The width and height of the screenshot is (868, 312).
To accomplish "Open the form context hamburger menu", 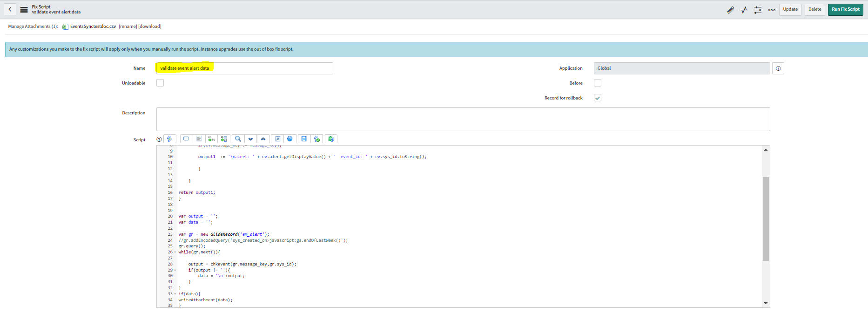I will (x=24, y=9).
